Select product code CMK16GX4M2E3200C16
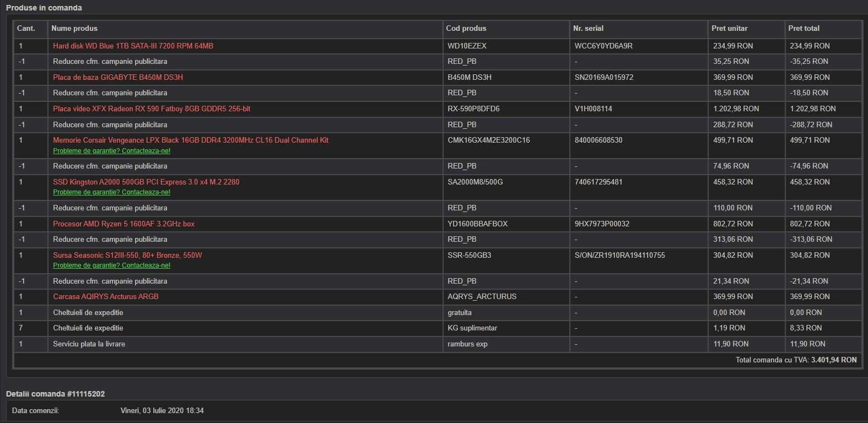The height and width of the screenshot is (423, 868). pos(489,140)
